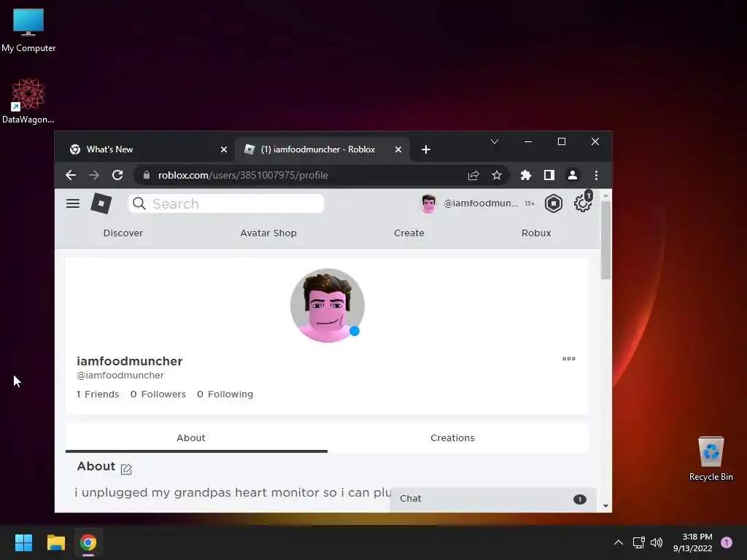
Task: Go back in Chrome
Action: [x=71, y=175]
